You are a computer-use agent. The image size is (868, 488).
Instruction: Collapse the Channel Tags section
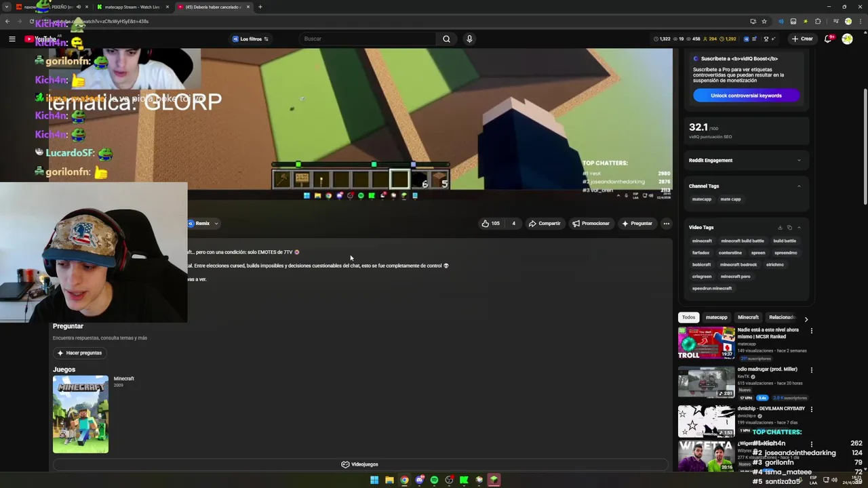point(799,186)
